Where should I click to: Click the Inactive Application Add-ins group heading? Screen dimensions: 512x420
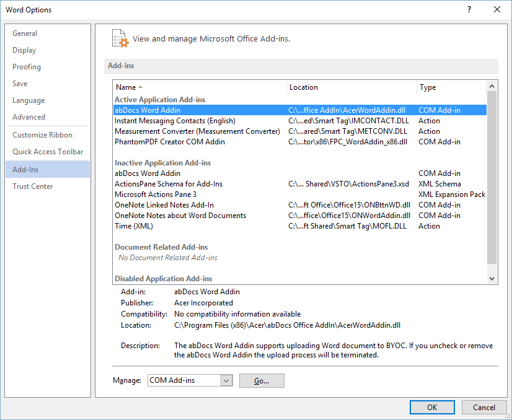(163, 162)
